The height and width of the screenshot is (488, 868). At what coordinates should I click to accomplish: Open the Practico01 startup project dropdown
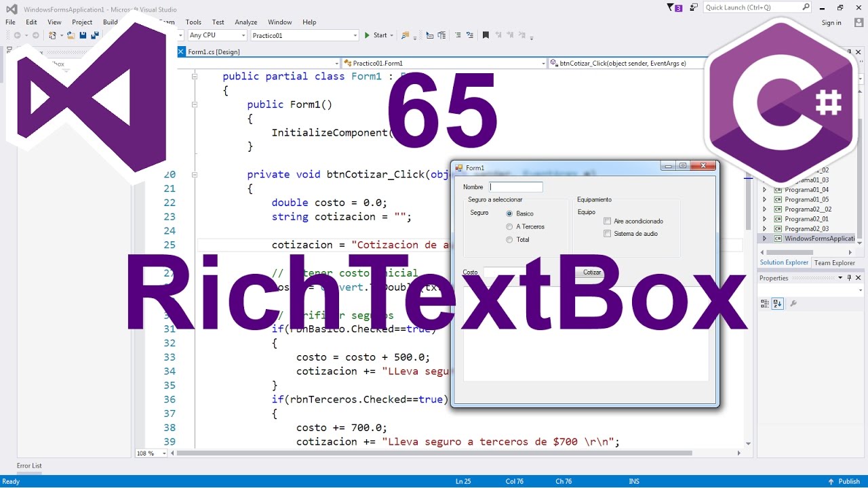[355, 35]
